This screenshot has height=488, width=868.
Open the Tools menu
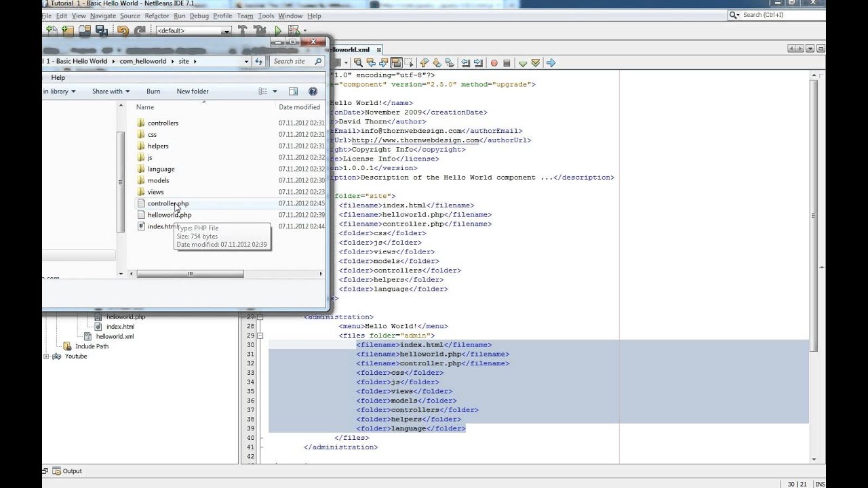pos(267,16)
